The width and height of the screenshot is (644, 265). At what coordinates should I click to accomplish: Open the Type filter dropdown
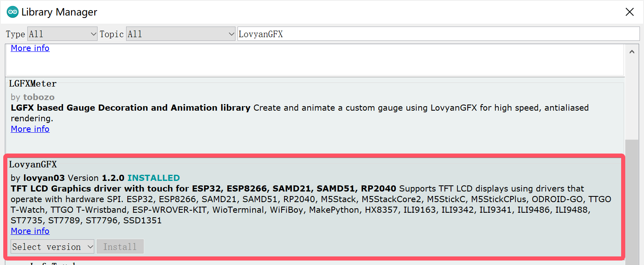(x=62, y=34)
